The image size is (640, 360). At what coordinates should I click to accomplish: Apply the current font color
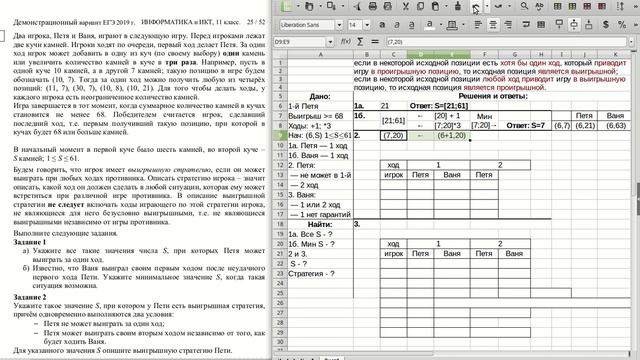tap(429, 25)
